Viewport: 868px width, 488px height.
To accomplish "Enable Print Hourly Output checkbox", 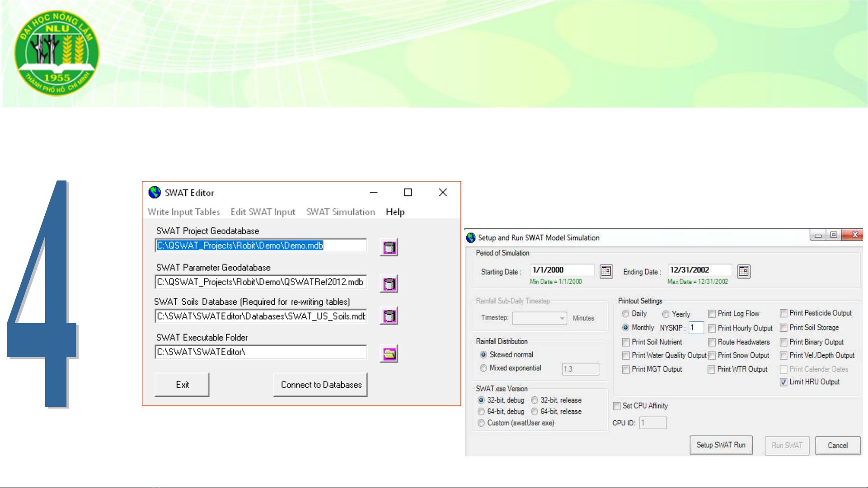I will [712, 328].
